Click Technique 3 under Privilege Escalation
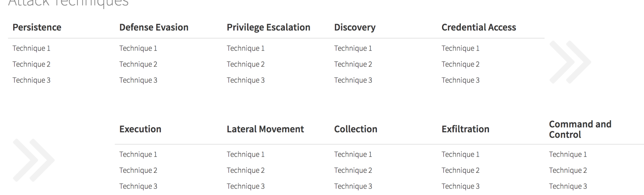The image size is (644, 195). pyautogui.click(x=245, y=80)
